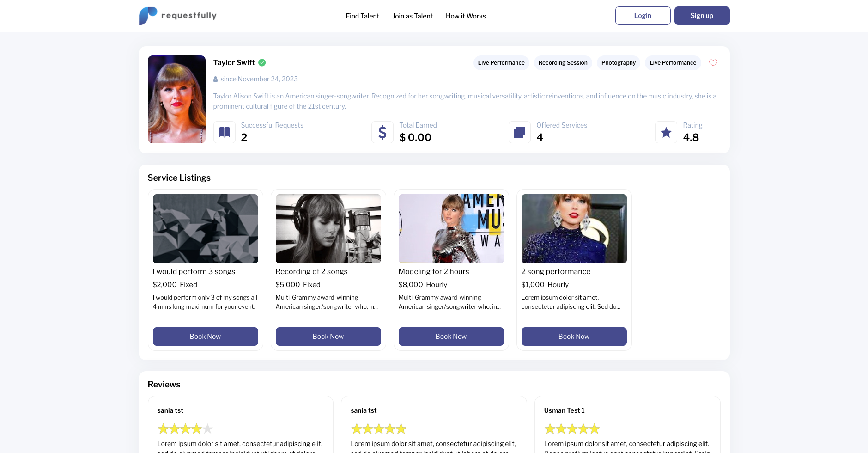868x453 pixels.
Task: Open the How it Works page
Action: click(x=466, y=16)
